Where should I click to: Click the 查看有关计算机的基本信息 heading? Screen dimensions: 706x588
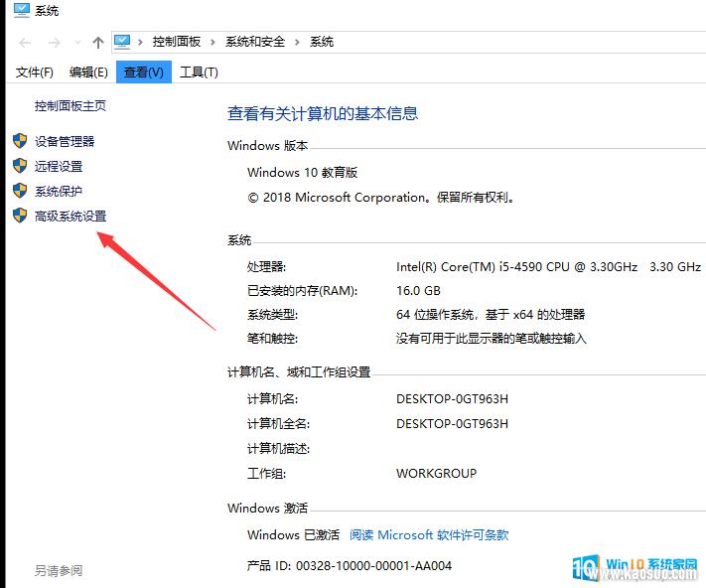coord(323,113)
